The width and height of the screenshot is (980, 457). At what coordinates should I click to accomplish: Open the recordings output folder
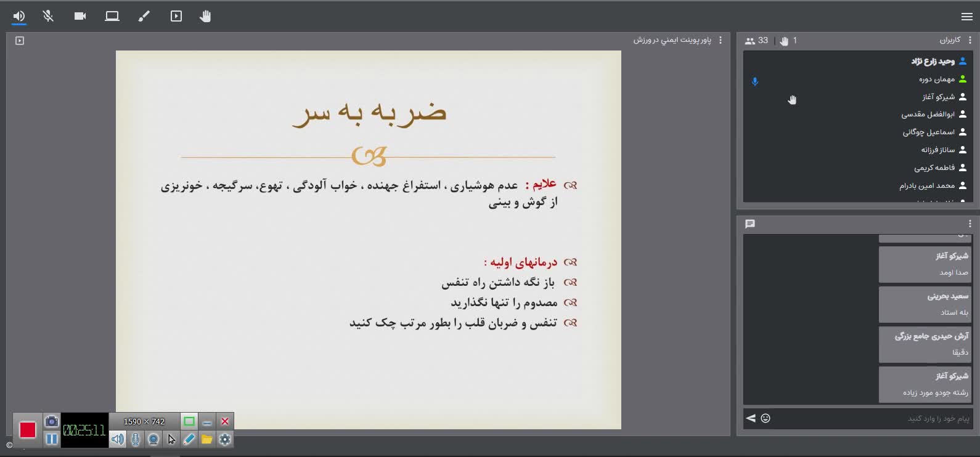[207, 439]
